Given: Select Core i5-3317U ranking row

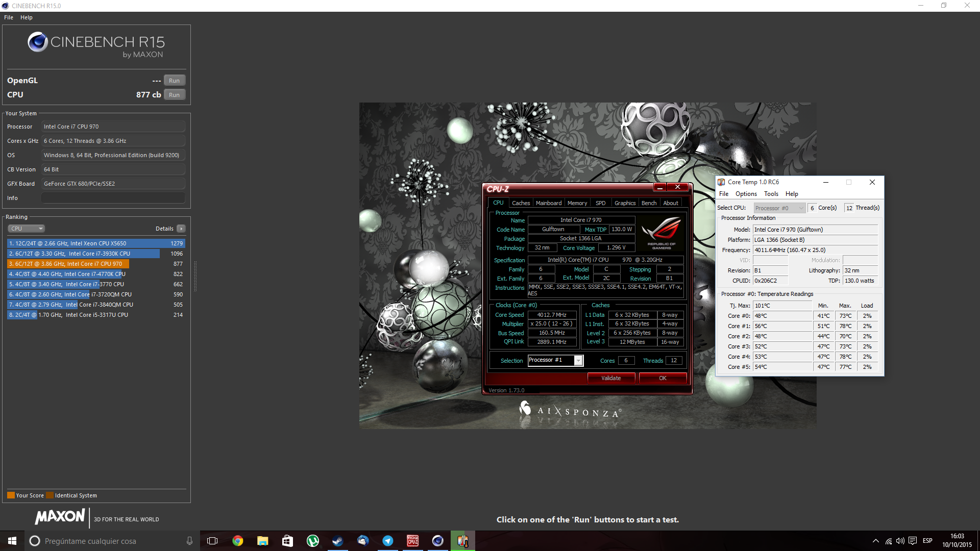Looking at the screenshot, I should tap(96, 315).
